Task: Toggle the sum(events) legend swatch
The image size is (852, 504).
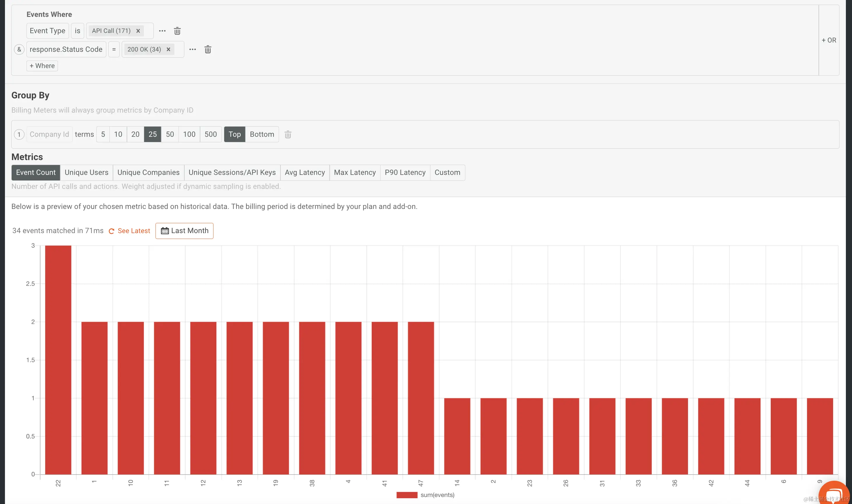Action: click(x=406, y=495)
